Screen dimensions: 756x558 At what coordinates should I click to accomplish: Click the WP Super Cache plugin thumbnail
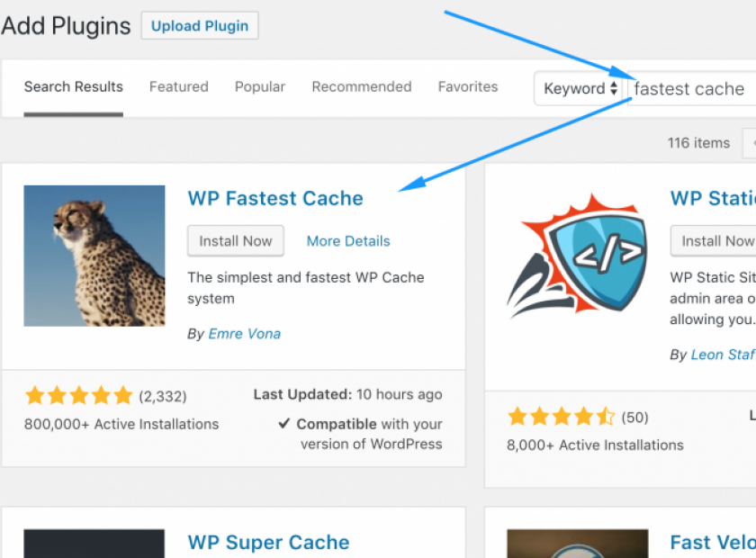94,544
